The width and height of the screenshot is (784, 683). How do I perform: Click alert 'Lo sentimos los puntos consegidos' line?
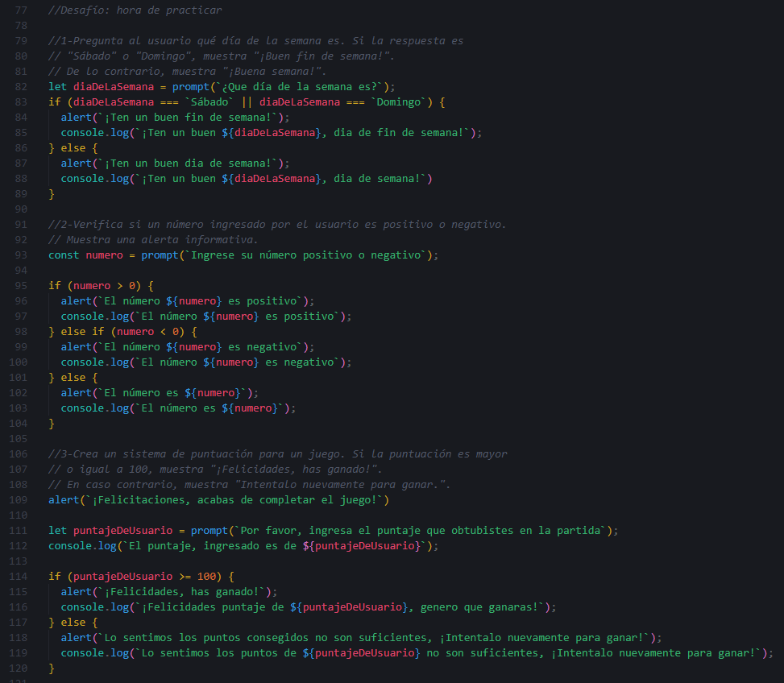(x=361, y=638)
